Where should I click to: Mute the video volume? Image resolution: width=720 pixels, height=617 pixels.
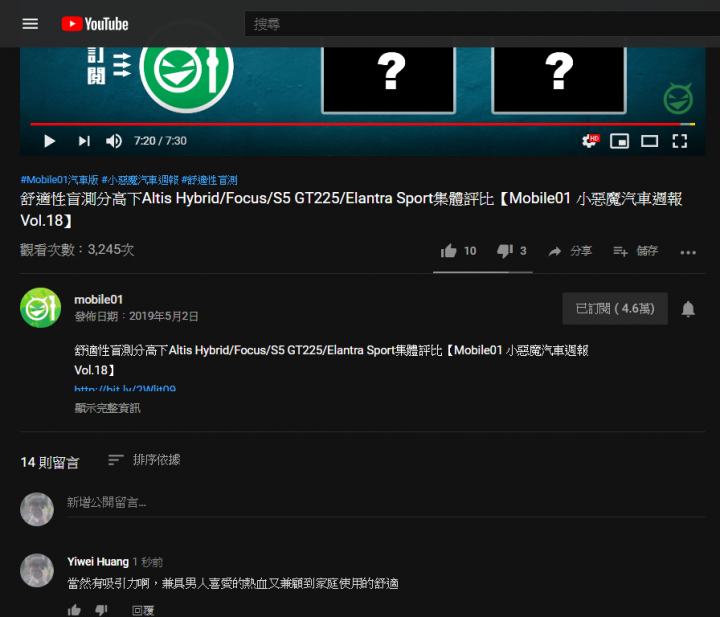coord(114,141)
